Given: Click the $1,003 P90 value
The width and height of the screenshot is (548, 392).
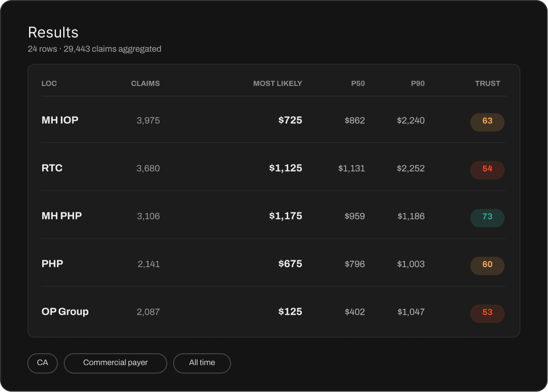Looking at the screenshot, I should pyautogui.click(x=411, y=264).
